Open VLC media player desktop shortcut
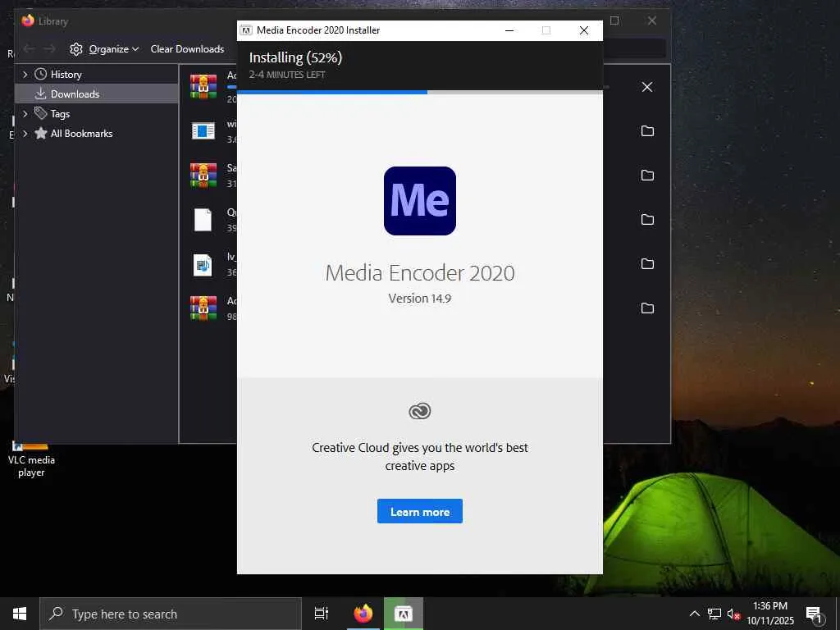Screen dimensions: 840x630 point(31,459)
